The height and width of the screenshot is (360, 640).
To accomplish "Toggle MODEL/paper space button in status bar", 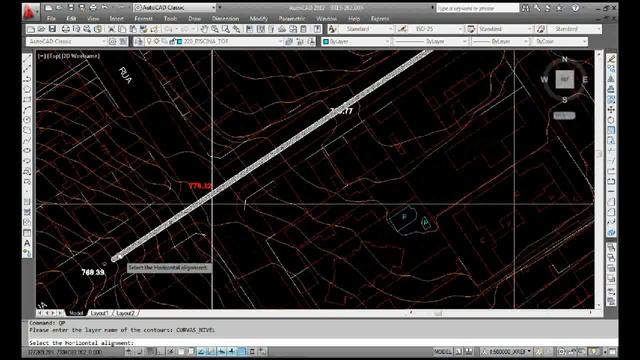I will 443,351.
